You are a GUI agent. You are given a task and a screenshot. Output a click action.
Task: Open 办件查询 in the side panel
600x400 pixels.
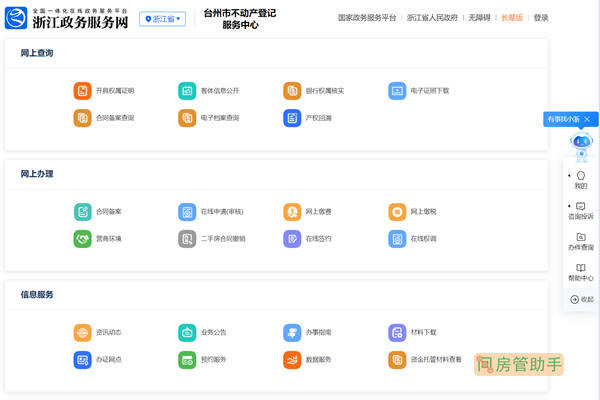(x=580, y=242)
